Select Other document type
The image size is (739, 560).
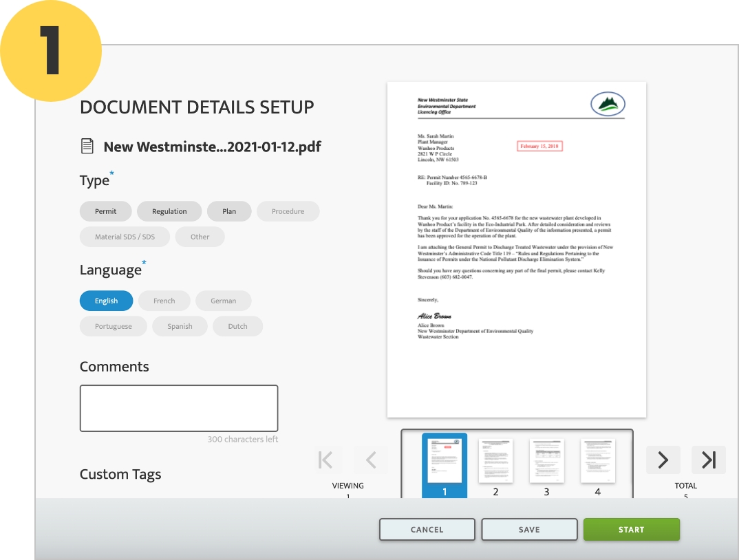[200, 237]
